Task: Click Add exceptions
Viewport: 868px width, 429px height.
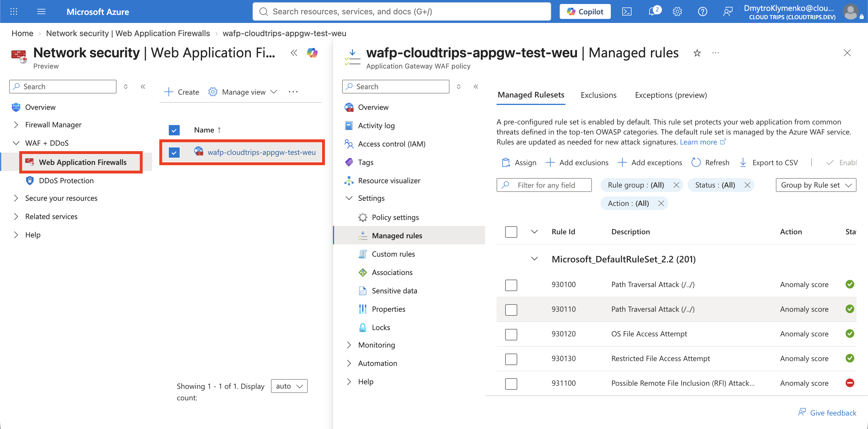Action: pos(650,163)
